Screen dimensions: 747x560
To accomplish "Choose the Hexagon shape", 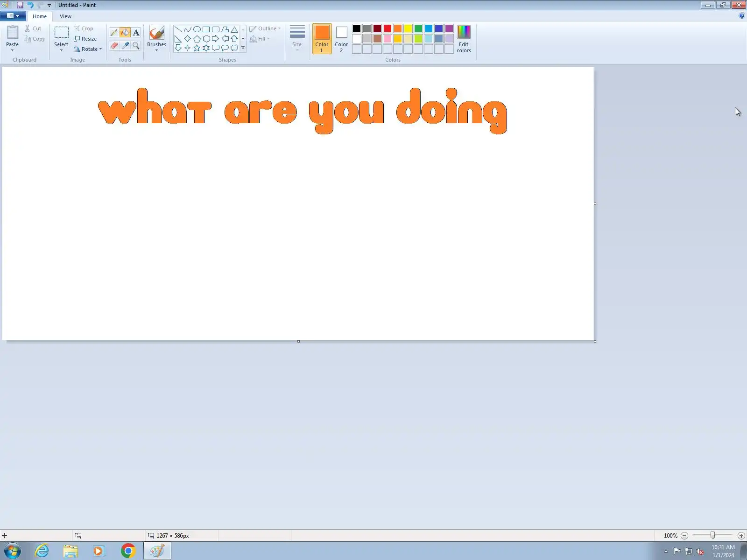I will [206, 39].
